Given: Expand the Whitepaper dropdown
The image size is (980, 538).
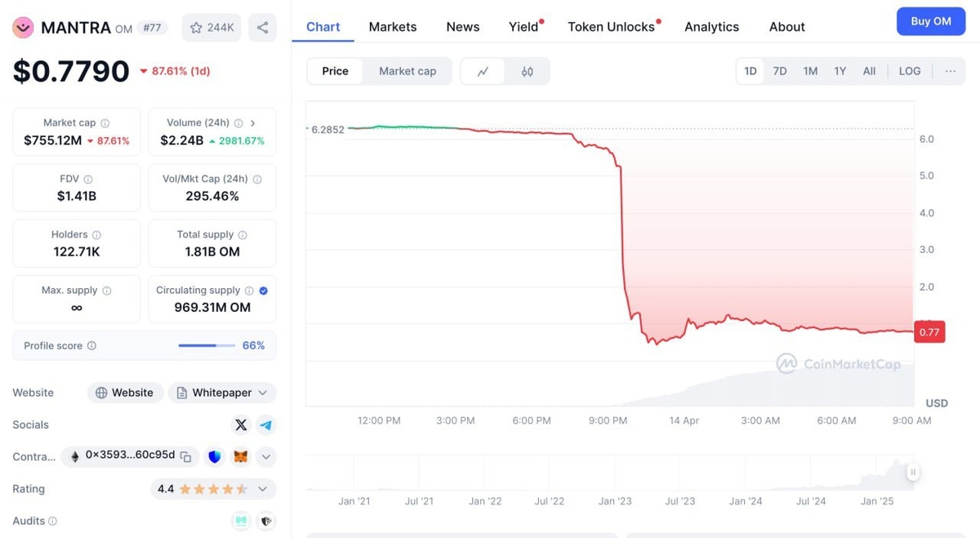Looking at the screenshot, I should 263,393.
